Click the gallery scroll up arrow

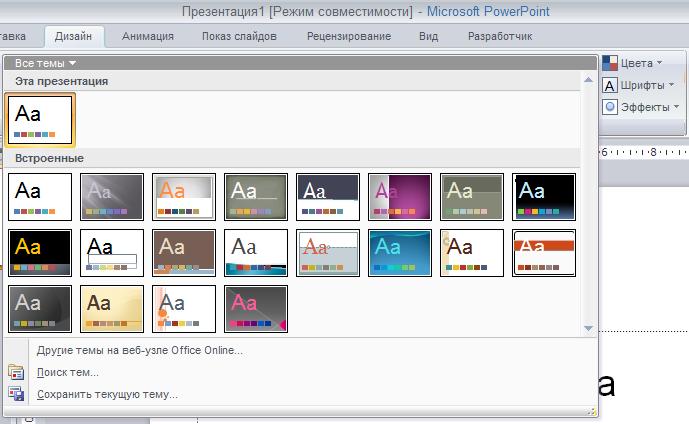point(588,80)
